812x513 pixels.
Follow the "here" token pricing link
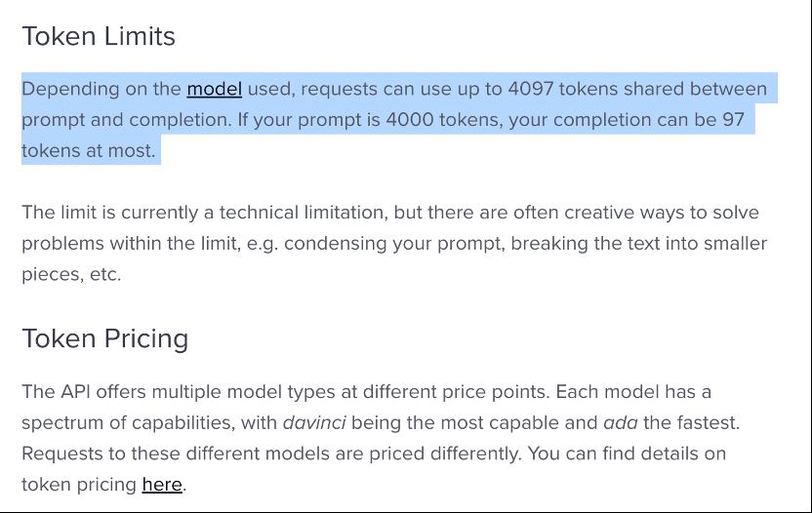[162, 485]
